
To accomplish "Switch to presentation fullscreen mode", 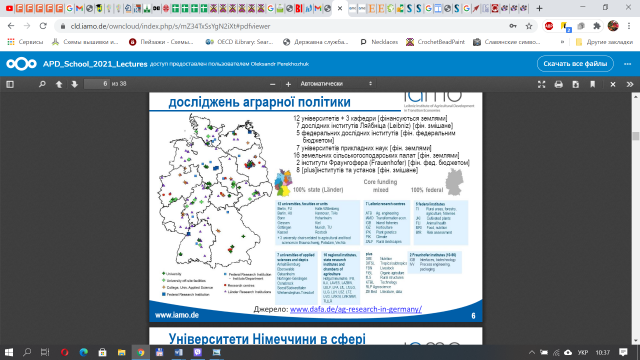I will tap(541, 84).
